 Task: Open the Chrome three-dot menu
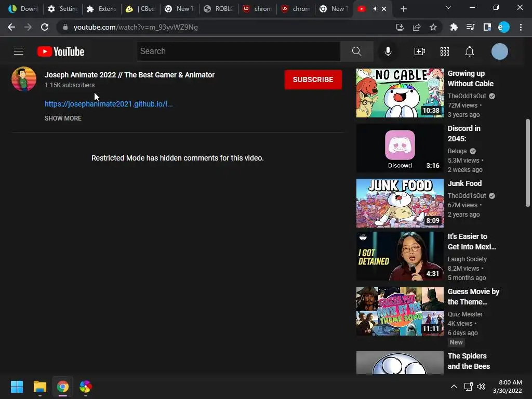point(521,27)
